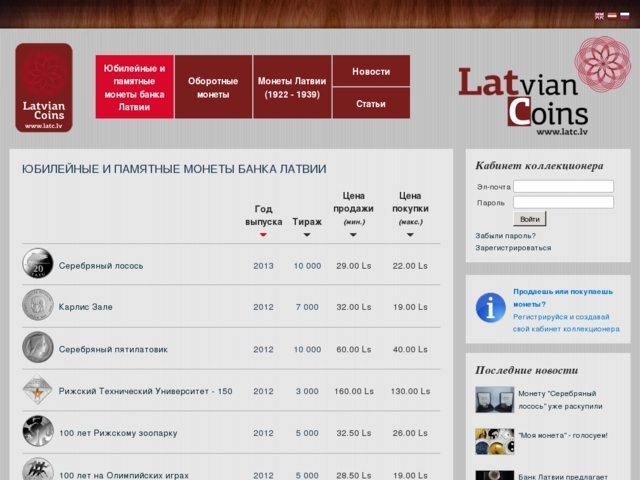The image size is (640, 480).
Task: Open Юбилейные и памятные монеты банка Латвии menu
Action: [135, 87]
